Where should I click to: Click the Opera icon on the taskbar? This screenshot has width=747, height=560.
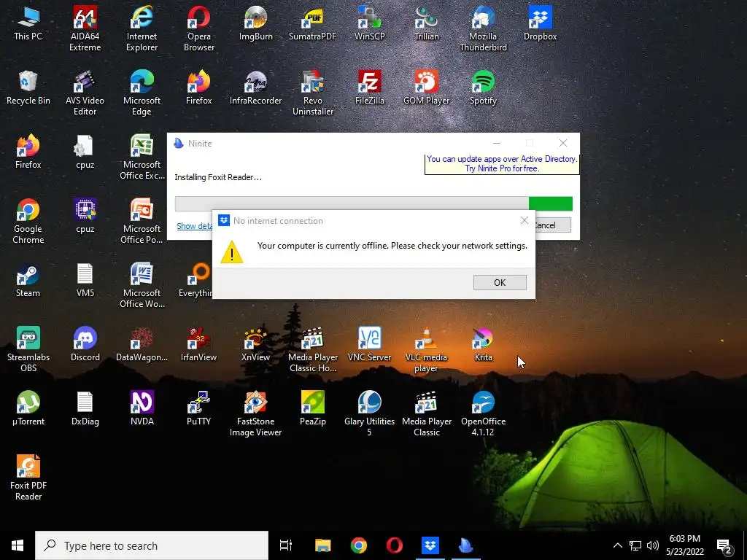(394, 545)
